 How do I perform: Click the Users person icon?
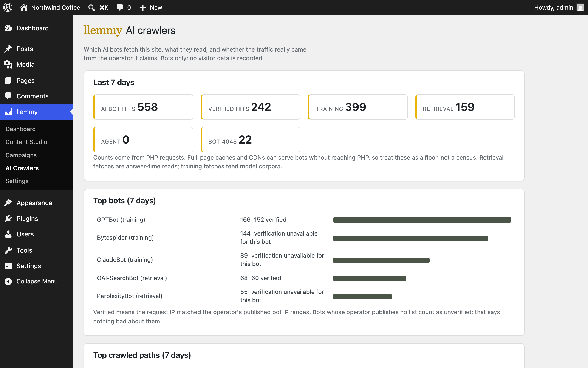(8, 234)
